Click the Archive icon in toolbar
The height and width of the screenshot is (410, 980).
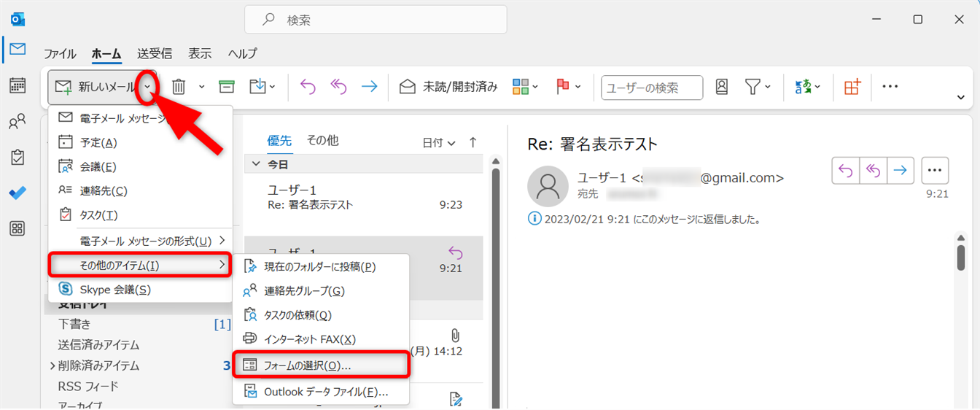227,87
